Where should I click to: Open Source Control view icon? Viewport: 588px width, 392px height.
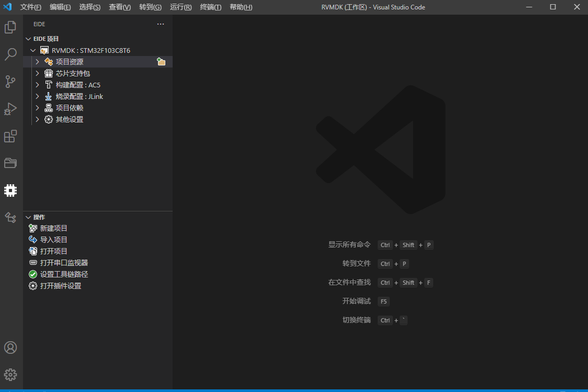point(10,82)
